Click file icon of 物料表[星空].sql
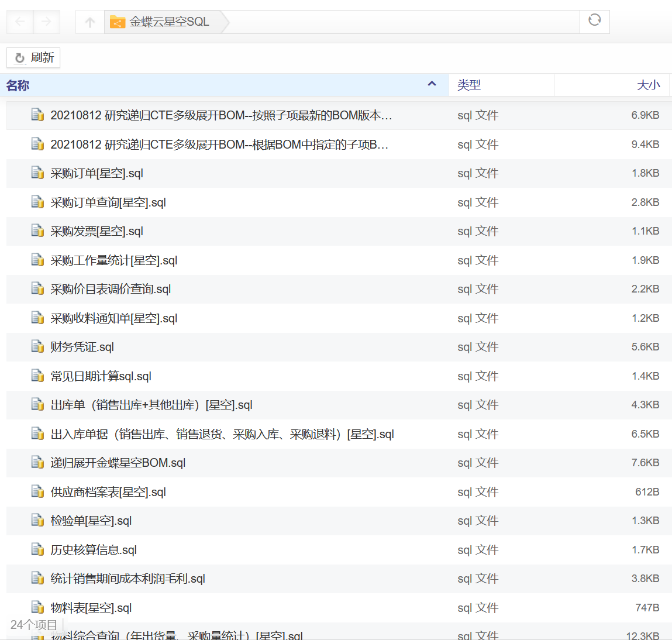 37,607
